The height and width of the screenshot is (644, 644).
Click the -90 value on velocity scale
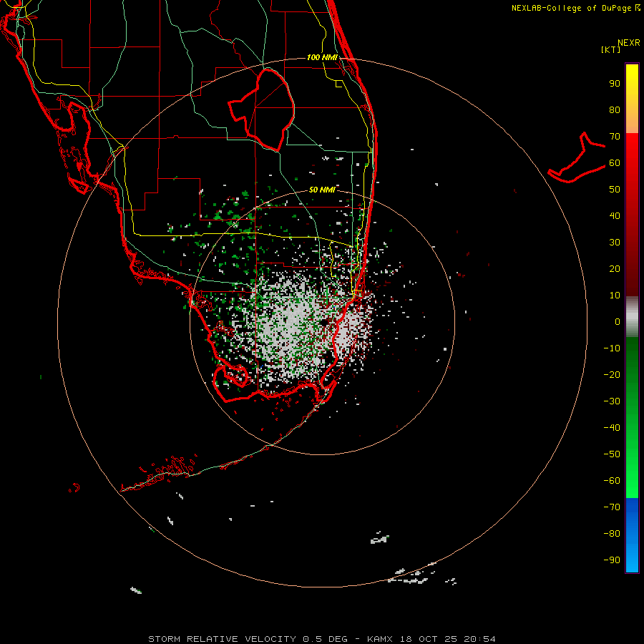[612, 560]
